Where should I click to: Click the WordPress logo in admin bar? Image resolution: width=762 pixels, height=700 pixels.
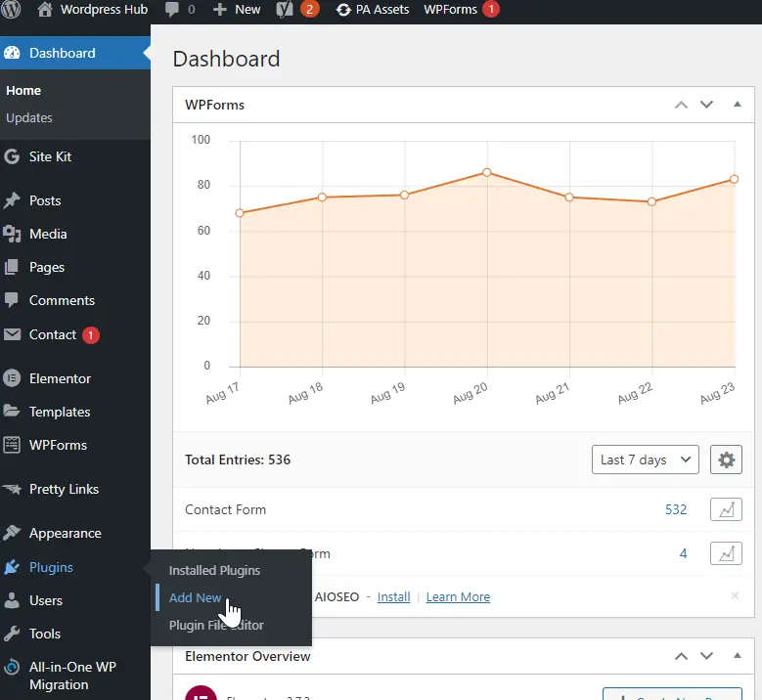coord(11,9)
